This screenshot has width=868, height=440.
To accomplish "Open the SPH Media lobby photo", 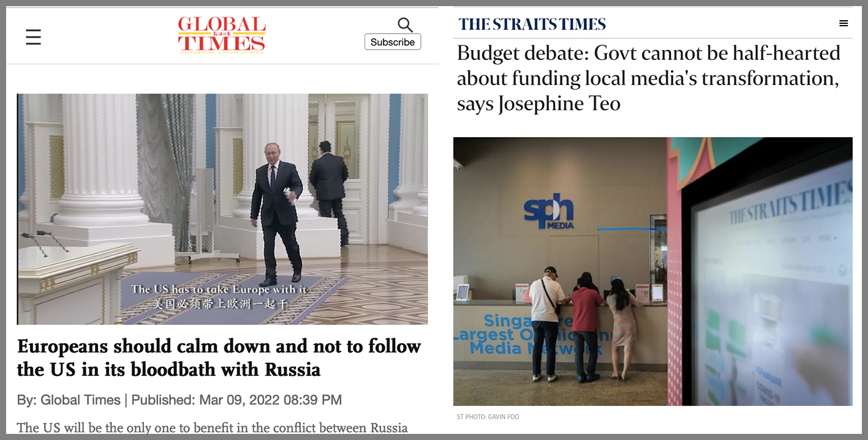I will click(x=653, y=271).
